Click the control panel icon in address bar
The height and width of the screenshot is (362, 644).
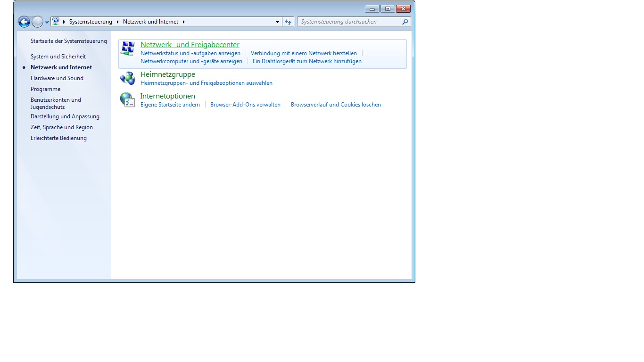[x=56, y=22]
